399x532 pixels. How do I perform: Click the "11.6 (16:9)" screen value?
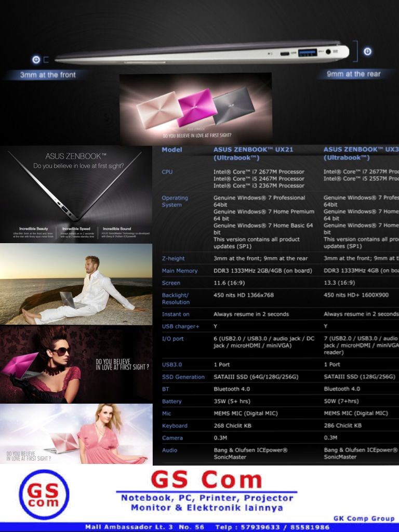pos(229,283)
